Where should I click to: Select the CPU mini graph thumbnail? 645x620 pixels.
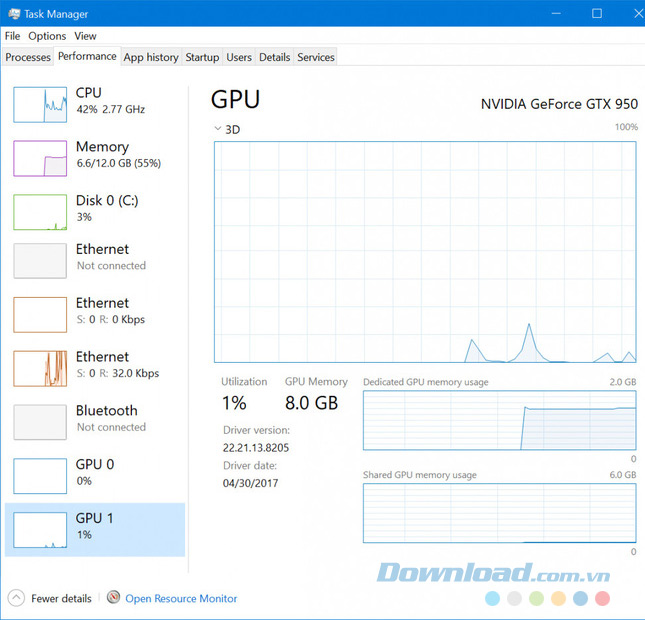(x=40, y=104)
